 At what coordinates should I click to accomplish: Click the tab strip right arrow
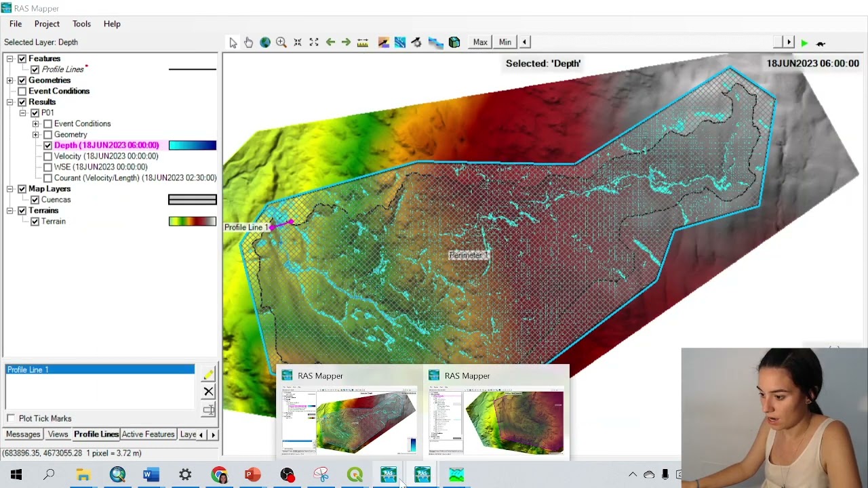click(x=213, y=434)
